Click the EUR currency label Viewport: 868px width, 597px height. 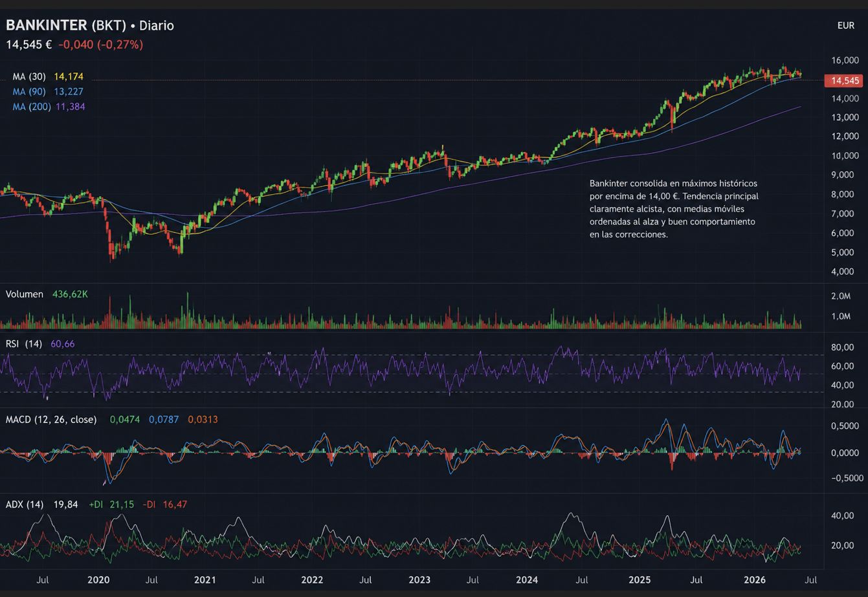pyautogui.click(x=845, y=26)
